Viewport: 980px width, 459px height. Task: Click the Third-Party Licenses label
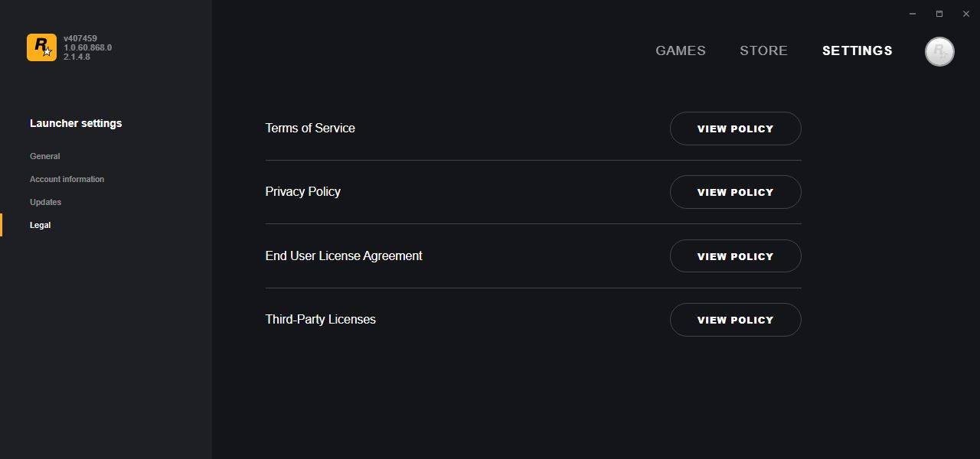pos(321,319)
